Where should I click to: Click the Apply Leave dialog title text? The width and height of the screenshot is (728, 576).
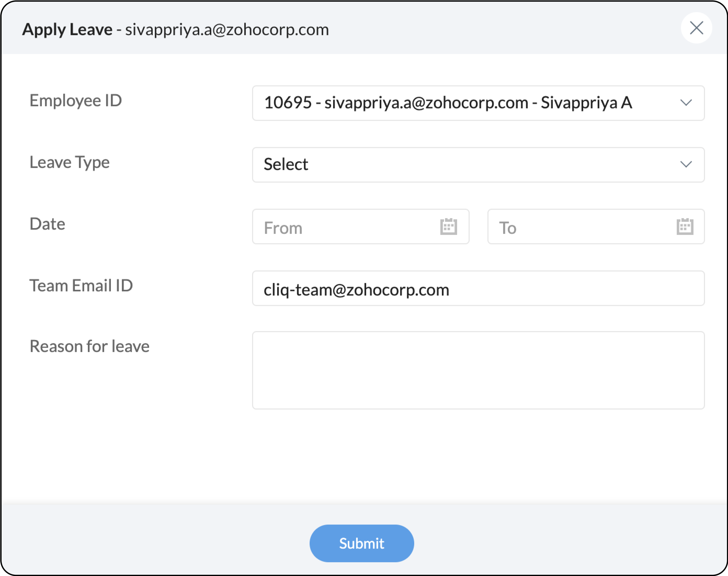(175, 30)
